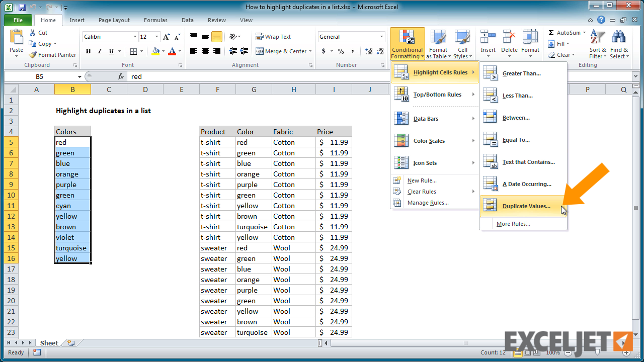Click Conditional Formatting button
Image resolution: width=644 pixels, height=362 pixels.
tap(407, 44)
